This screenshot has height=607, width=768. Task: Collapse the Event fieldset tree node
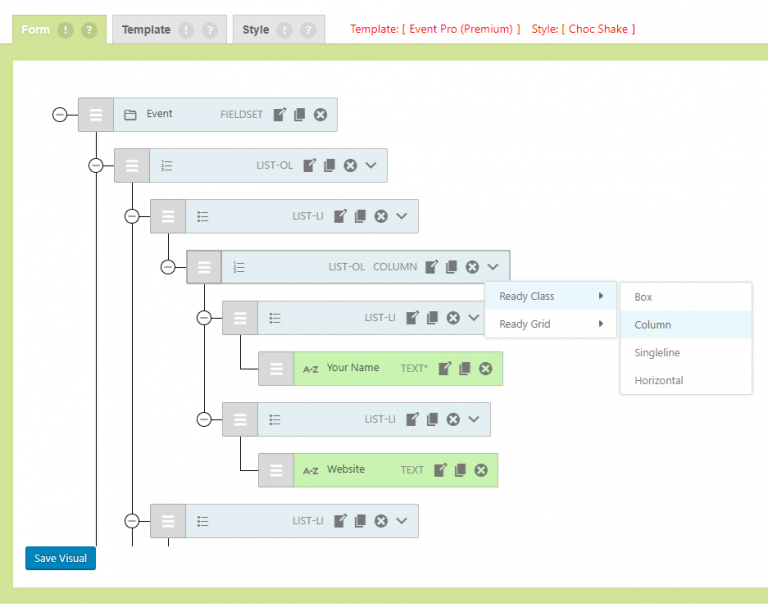coord(60,115)
